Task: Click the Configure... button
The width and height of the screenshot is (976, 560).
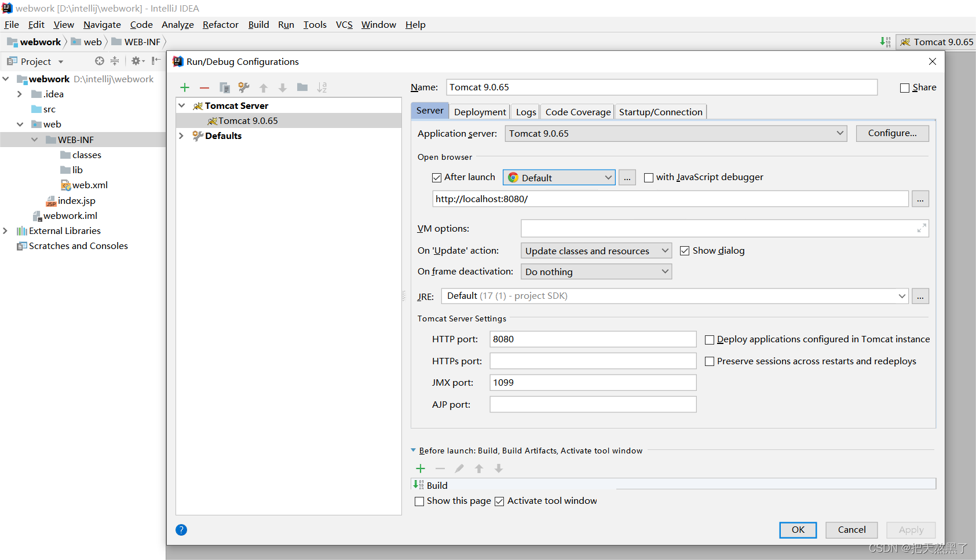Action: pos(893,133)
